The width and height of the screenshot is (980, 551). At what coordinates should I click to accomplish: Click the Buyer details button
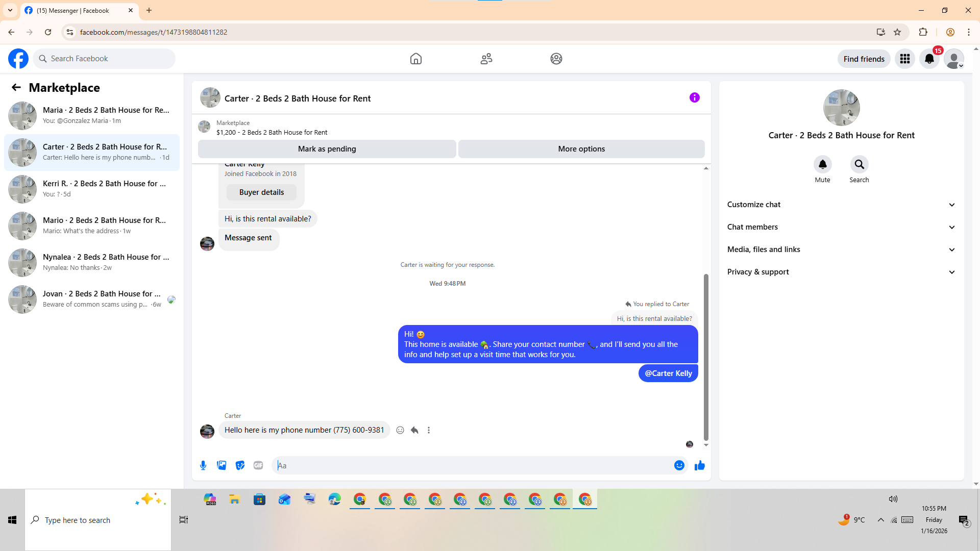click(x=261, y=192)
